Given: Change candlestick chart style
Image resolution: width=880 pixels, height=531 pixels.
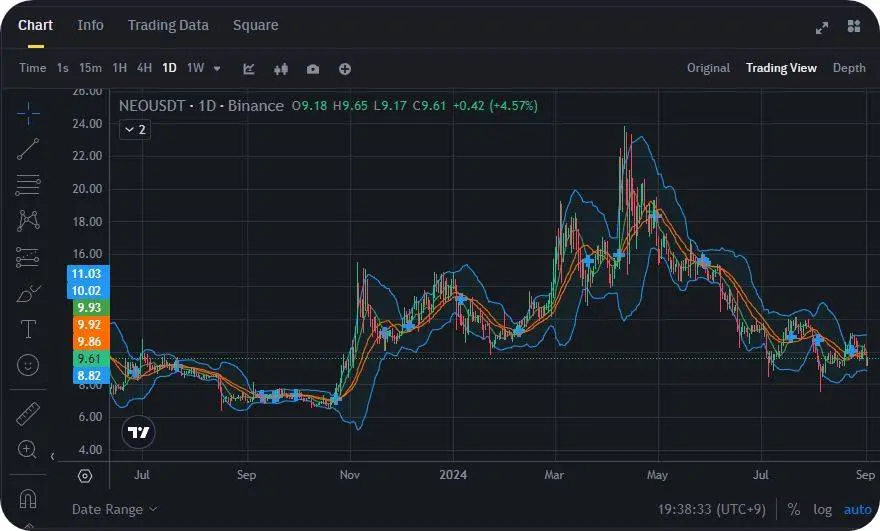Looking at the screenshot, I should click(281, 68).
